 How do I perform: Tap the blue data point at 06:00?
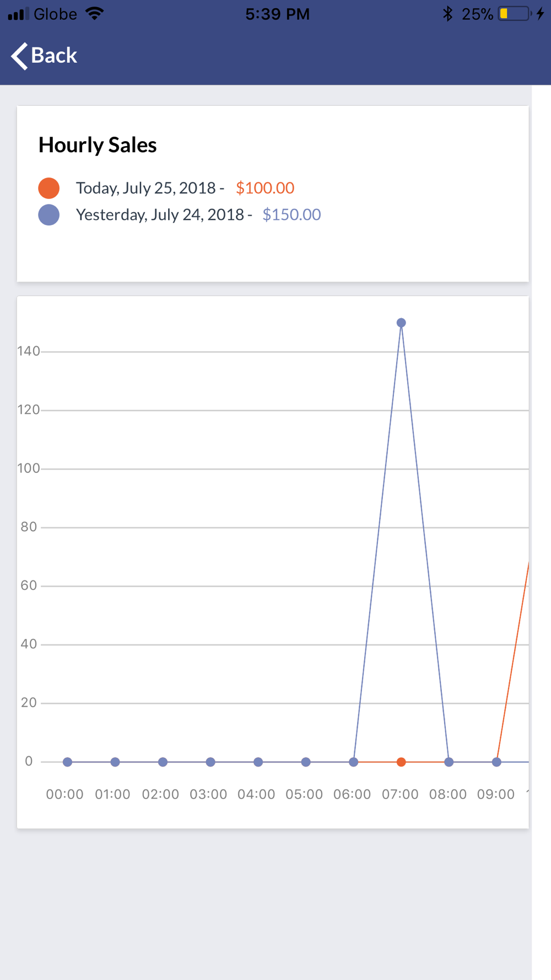click(354, 762)
